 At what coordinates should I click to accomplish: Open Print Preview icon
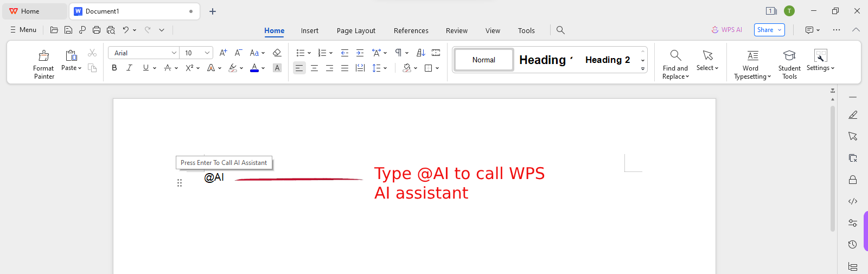(x=111, y=30)
